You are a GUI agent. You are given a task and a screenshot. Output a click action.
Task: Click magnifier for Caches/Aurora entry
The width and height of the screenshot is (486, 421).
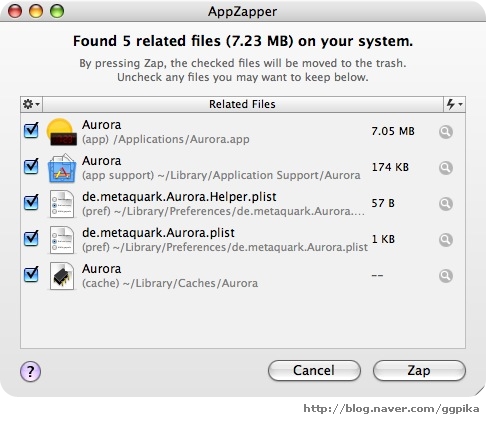[x=445, y=276]
